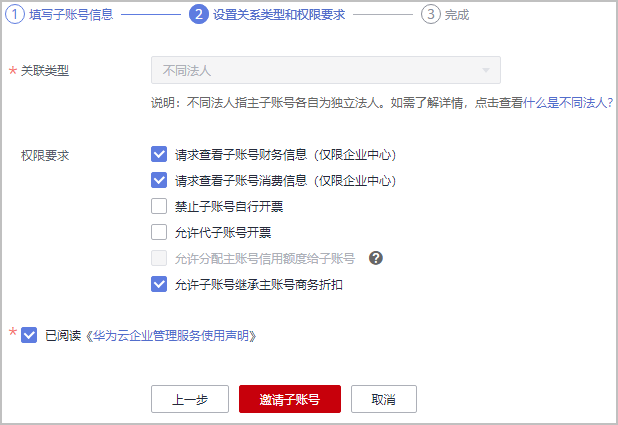Open 华为云企业管理服务使用声明 link
The height and width of the screenshot is (425, 618).
[x=171, y=336]
